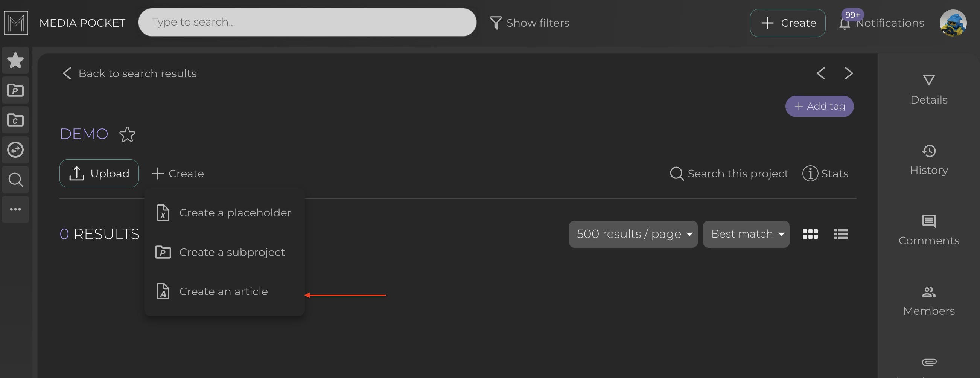The image size is (980, 378).
Task: Switch to list view layout
Action: point(840,234)
